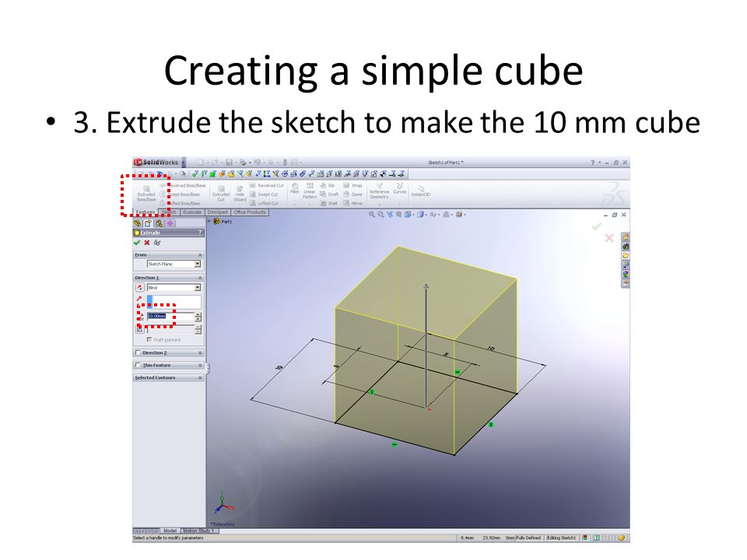Image resolution: width=747 pixels, height=560 pixels.
Task: Click Extrude panel help question mark
Action: click(200, 233)
